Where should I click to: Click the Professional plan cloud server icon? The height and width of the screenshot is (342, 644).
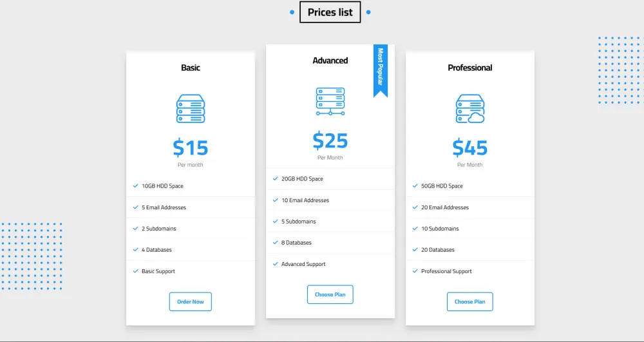469,109
